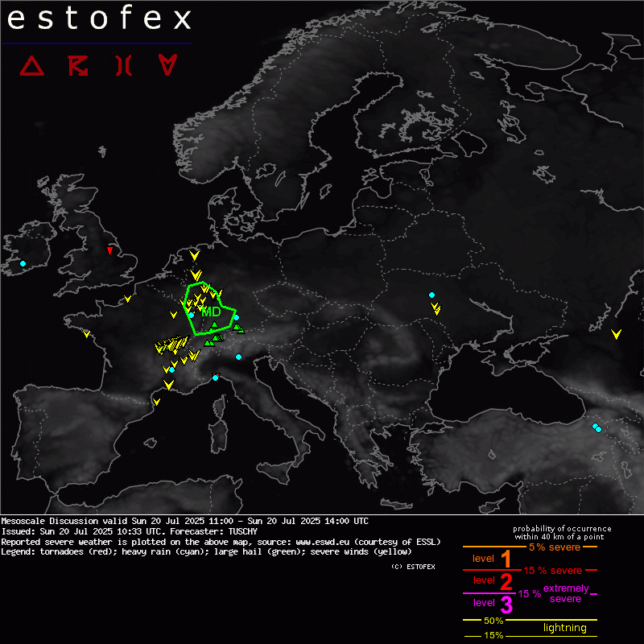Select the cyan rain dot over Ukraine
Screen dimensions: 644x644
click(x=431, y=295)
